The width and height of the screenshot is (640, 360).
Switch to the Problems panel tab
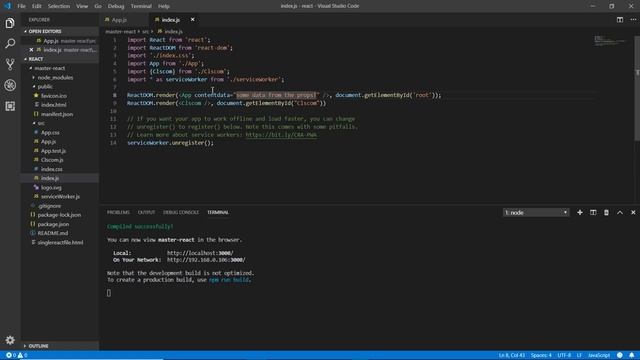tap(118, 213)
